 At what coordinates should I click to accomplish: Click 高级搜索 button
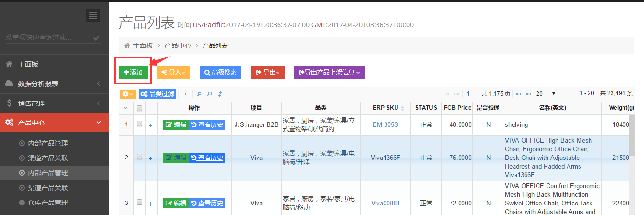220,72
